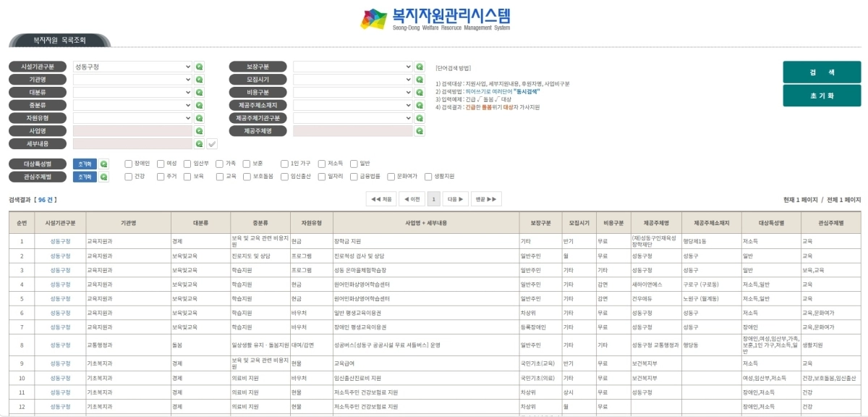Click the 다음 next page button
The width and height of the screenshot is (868, 417).
(455, 199)
